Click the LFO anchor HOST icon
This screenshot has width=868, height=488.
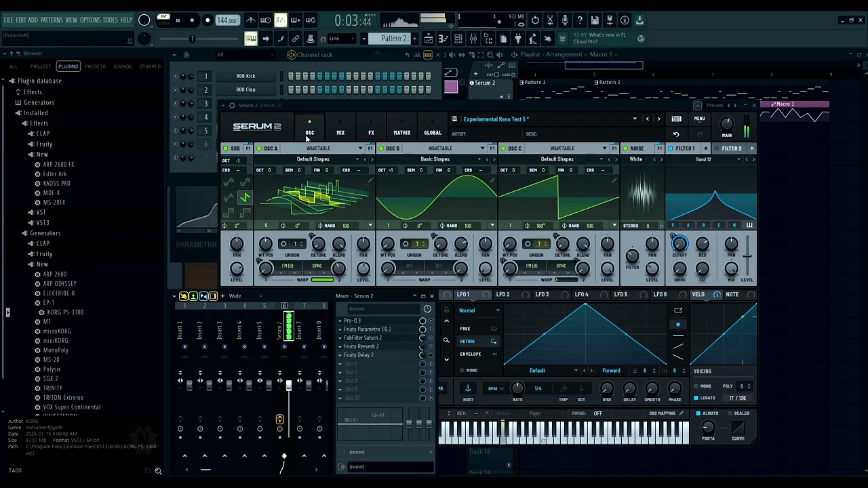tap(468, 388)
